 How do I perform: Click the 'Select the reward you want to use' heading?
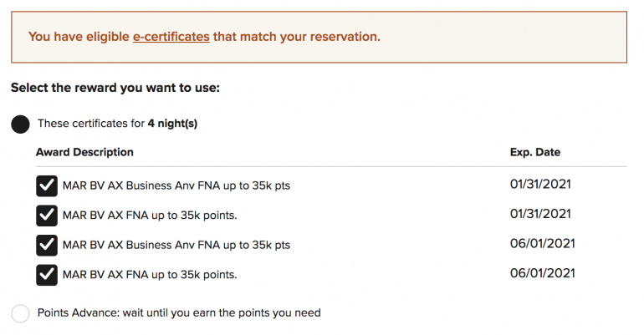(115, 87)
